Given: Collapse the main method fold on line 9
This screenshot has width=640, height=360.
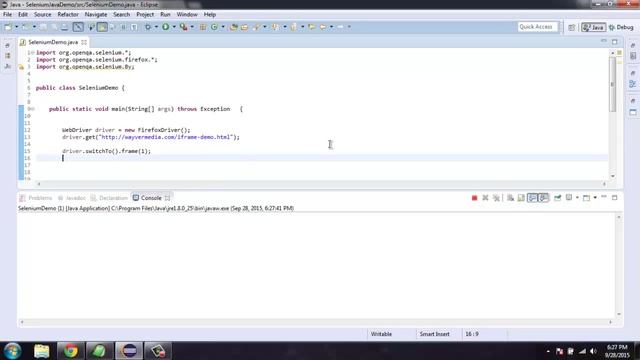Looking at the screenshot, I should pyautogui.click(x=33, y=109).
